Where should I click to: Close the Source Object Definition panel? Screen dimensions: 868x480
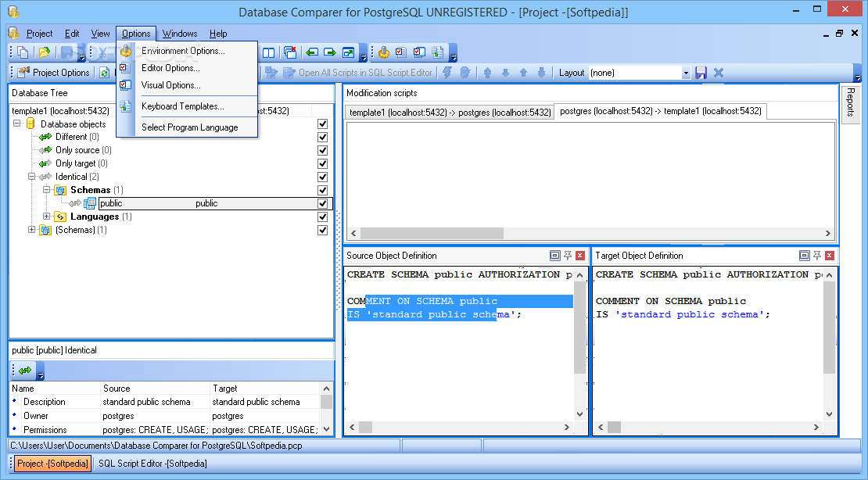click(x=580, y=255)
